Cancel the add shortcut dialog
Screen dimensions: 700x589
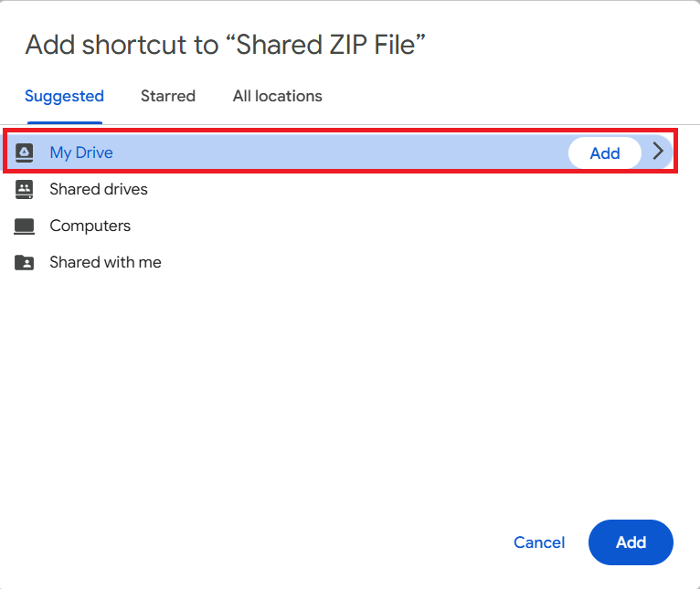point(539,542)
